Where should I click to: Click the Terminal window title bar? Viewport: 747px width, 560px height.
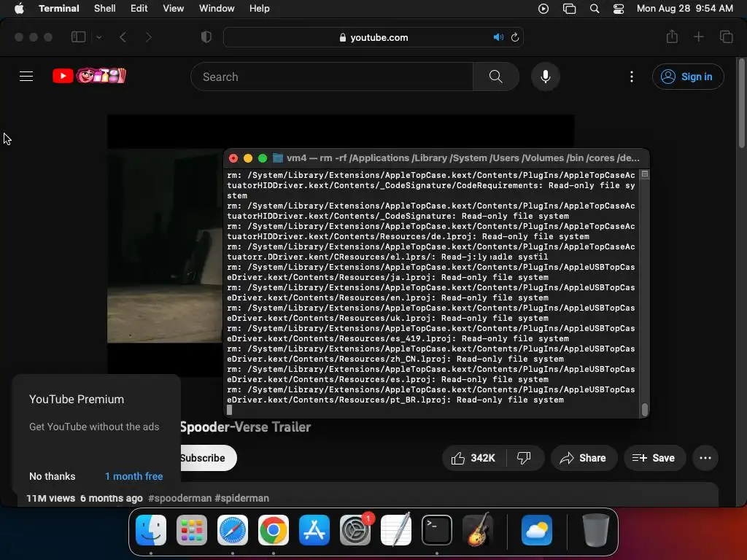tap(436, 157)
